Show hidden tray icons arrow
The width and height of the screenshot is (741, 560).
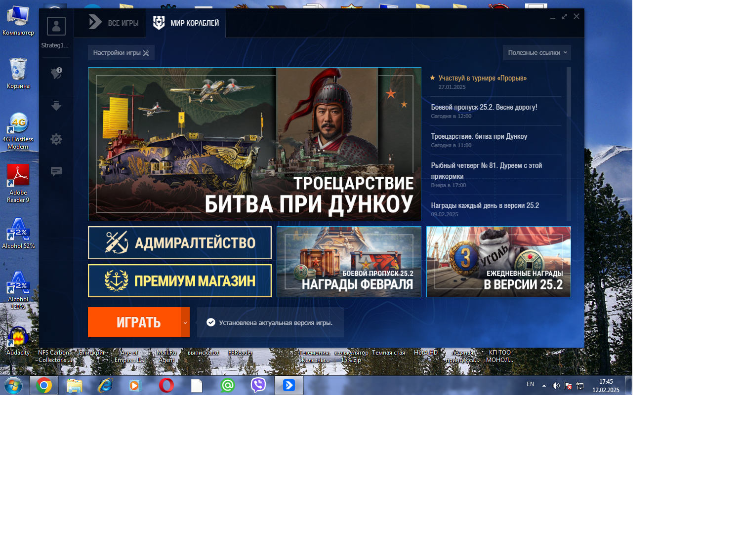coord(544,386)
